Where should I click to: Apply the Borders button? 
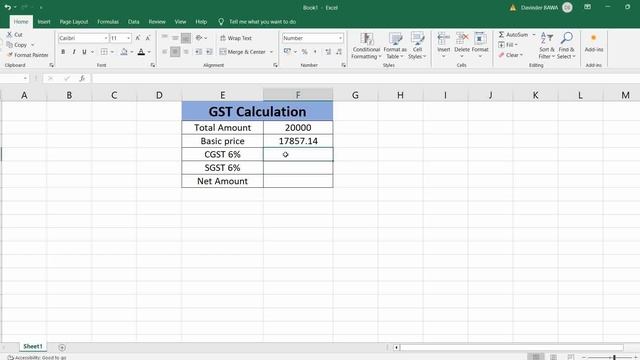coord(104,52)
